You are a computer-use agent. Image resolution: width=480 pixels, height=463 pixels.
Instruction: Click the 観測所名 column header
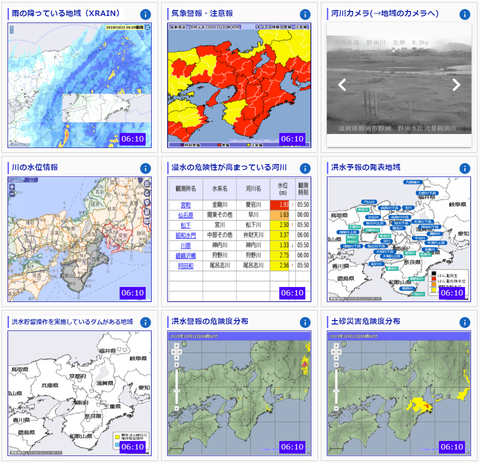coord(186,189)
